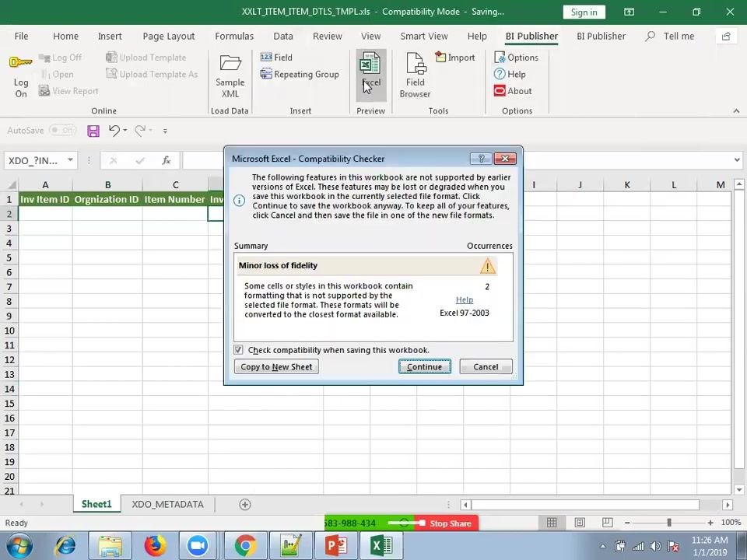The width and height of the screenshot is (747, 560).
Task: Undo the last action
Action: (114, 130)
